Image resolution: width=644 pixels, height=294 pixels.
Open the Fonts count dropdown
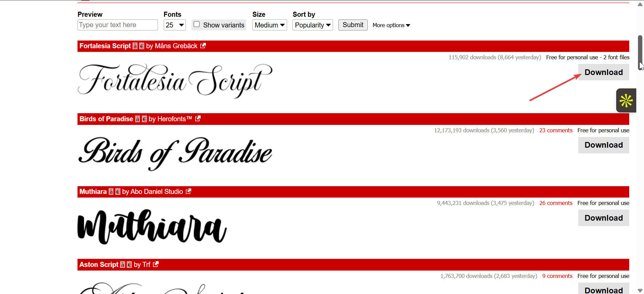[x=175, y=25]
